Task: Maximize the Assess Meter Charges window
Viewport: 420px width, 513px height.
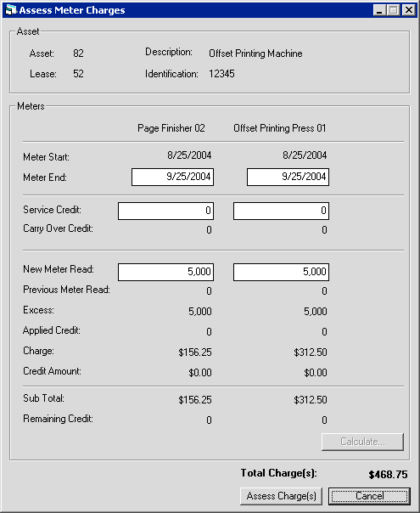Action: pos(394,10)
